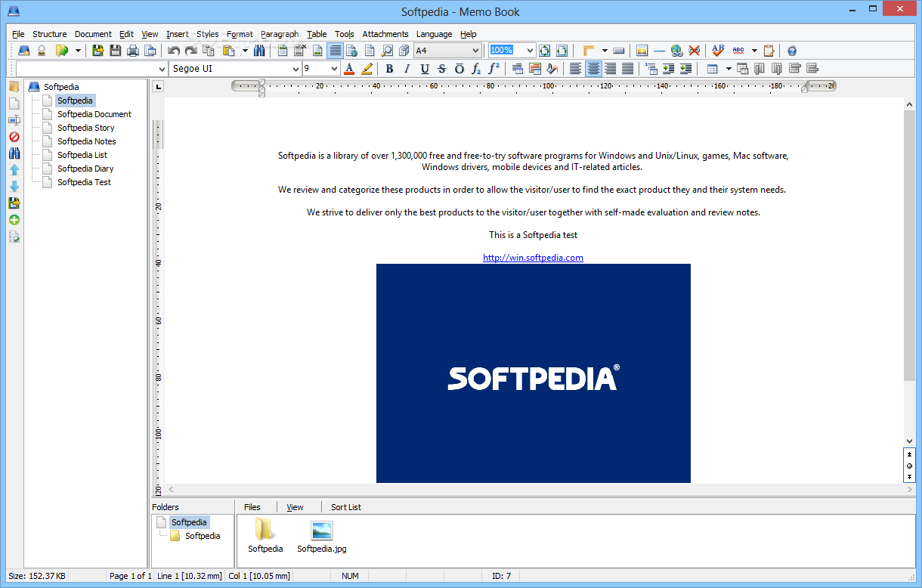Click the win.softpedia.com hyperlink
The height and width of the screenshot is (588, 922).
click(534, 258)
